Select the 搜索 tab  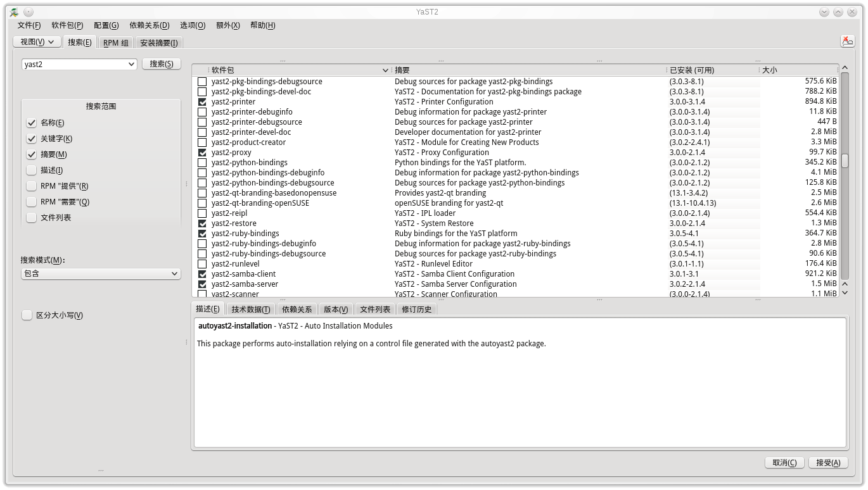[80, 42]
